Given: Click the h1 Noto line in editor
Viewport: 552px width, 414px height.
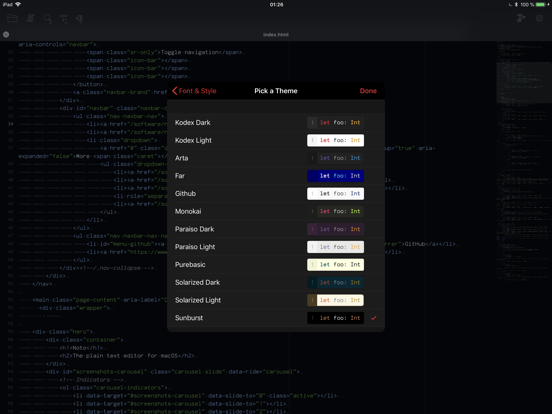Looking at the screenshot, I should point(81,348).
